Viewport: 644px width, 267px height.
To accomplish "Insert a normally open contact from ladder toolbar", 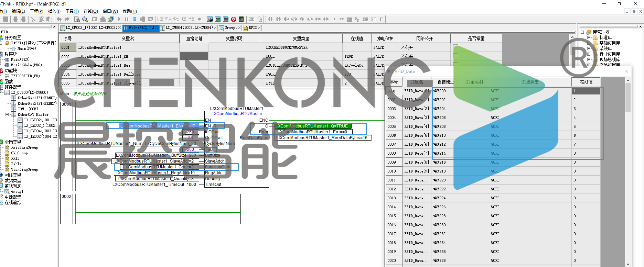I will pos(270,19).
